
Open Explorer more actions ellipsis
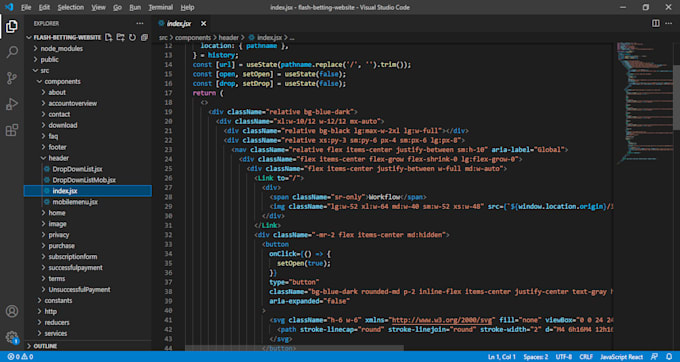click(x=140, y=23)
